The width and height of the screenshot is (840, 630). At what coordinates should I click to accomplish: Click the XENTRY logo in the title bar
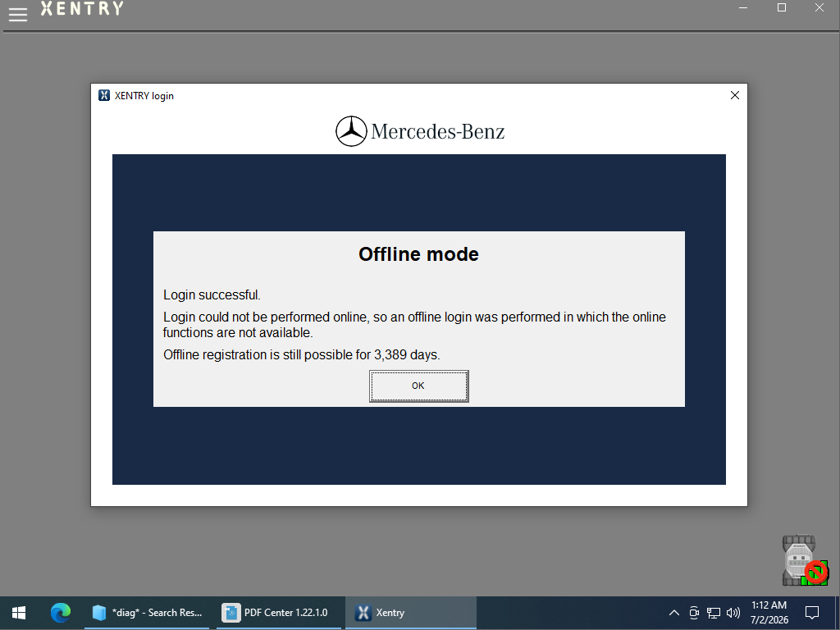coord(82,8)
